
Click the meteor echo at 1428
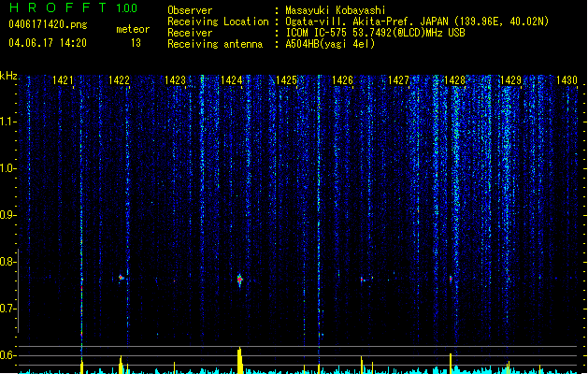pyautogui.click(x=451, y=279)
